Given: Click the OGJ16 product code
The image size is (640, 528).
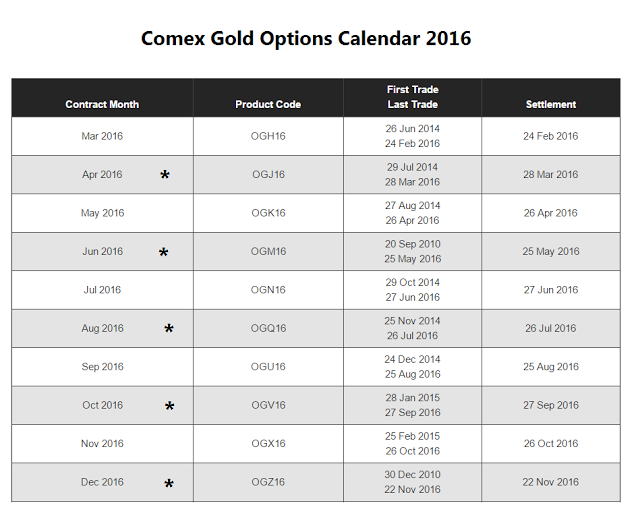Looking at the screenshot, I should (x=268, y=175).
